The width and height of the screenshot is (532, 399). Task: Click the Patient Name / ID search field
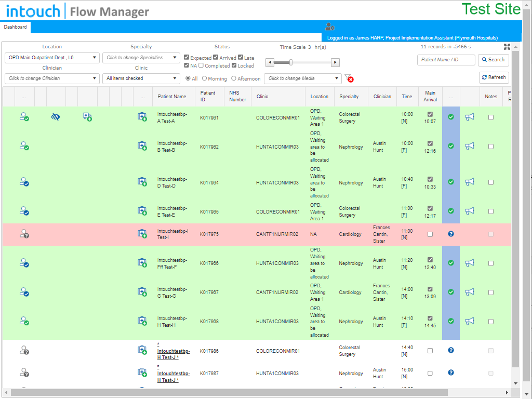446,60
